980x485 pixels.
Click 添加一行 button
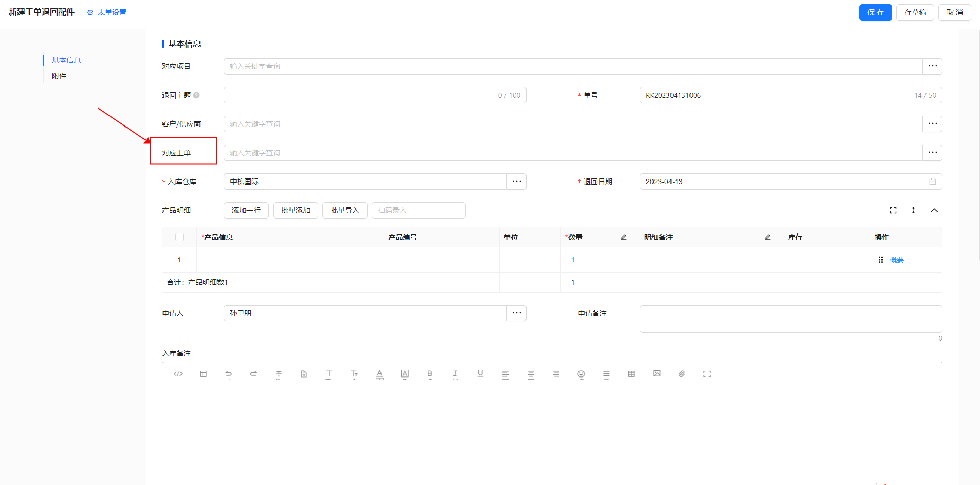(x=246, y=210)
